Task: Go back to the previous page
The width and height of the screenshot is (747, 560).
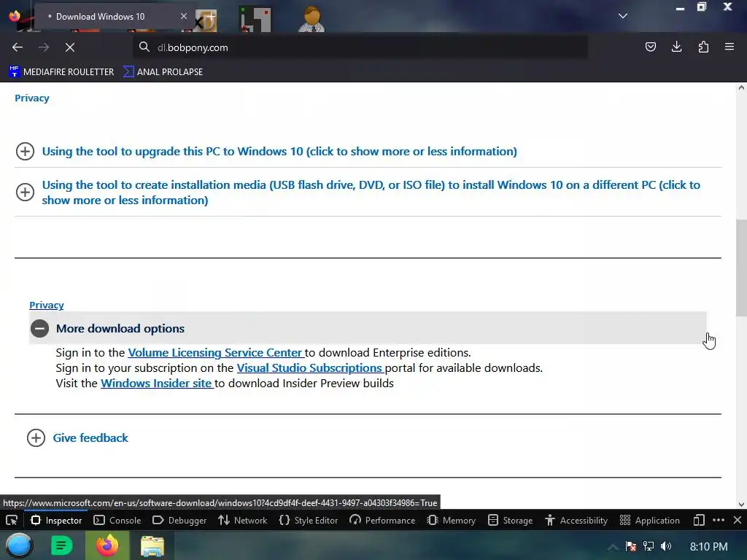Action: [x=18, y=47]
